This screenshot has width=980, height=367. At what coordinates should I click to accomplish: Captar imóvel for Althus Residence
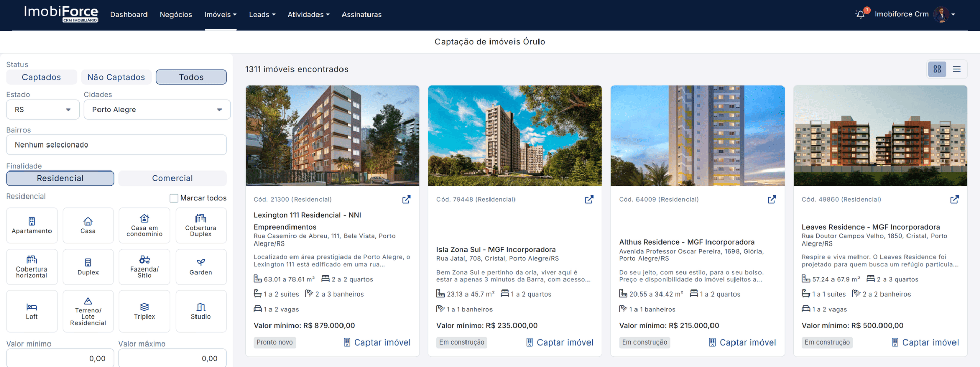coord(743,342)
